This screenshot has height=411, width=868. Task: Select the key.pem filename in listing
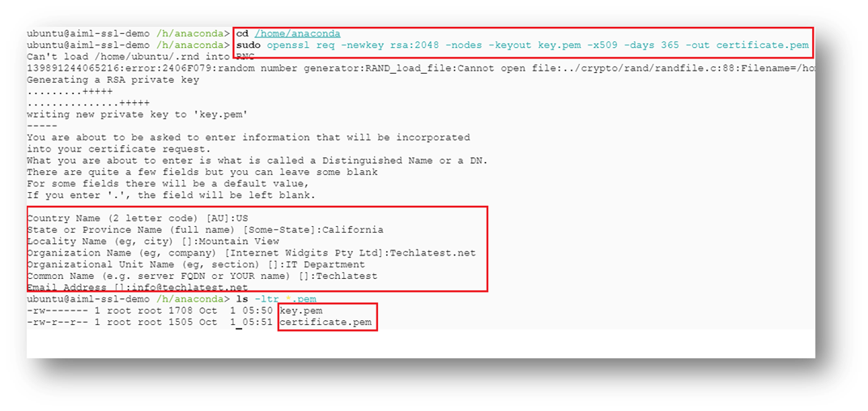[x=301, y=311]
